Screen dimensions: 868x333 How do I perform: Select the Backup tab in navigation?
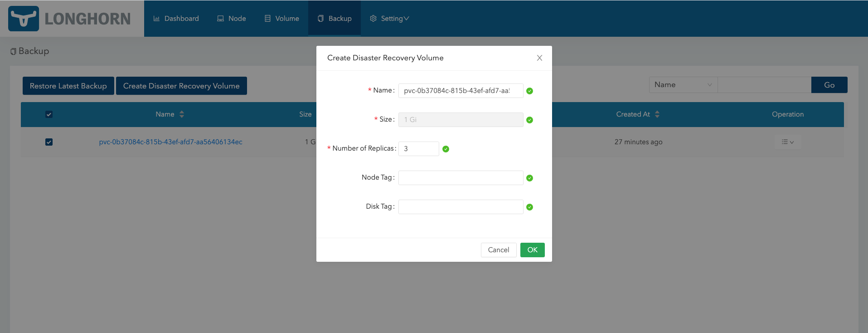tap(335, 19)
